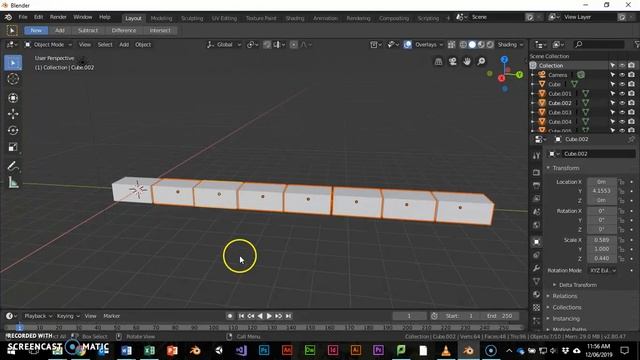Click the zoom magnifier viewport icon
The image size is (640, 360).
pyautogui.click(x=481, y=62)
